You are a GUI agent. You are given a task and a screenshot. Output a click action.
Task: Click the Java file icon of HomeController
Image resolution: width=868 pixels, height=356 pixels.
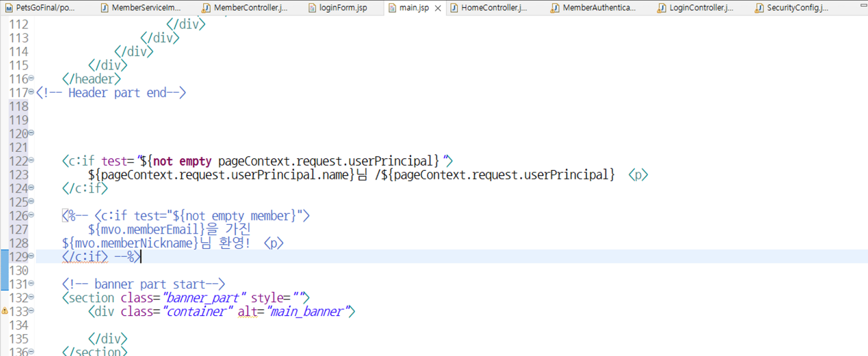[454, 8]
